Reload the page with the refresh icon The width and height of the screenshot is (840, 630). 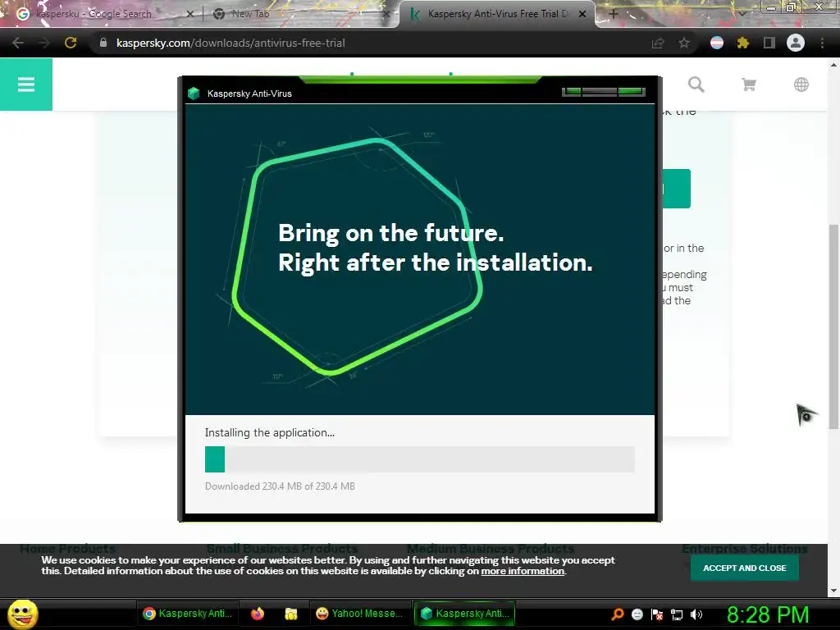[x=71, y=43]
